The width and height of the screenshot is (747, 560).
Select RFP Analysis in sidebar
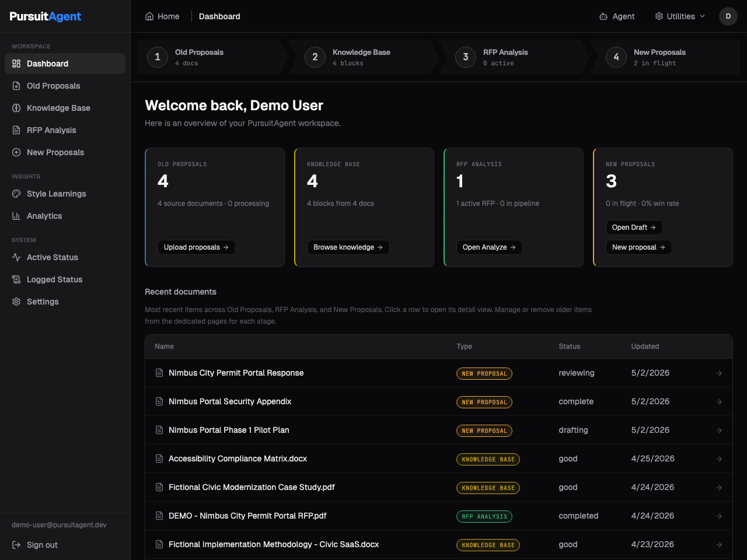point(65,130)
